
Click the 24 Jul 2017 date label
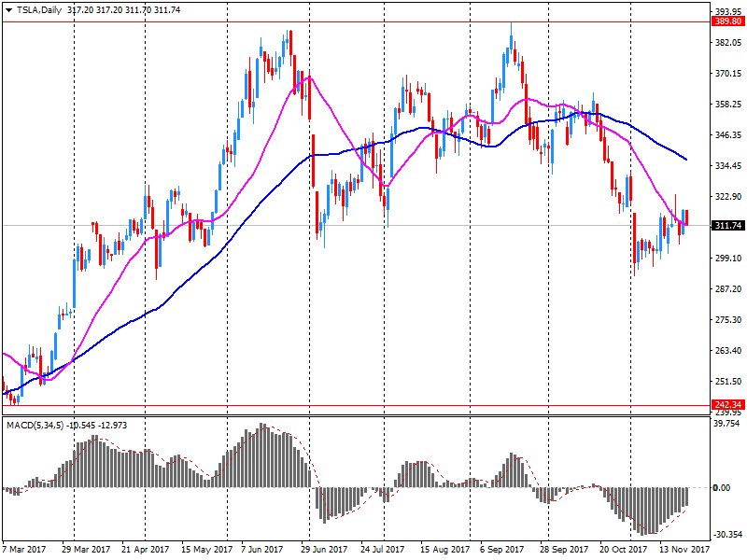383,550
